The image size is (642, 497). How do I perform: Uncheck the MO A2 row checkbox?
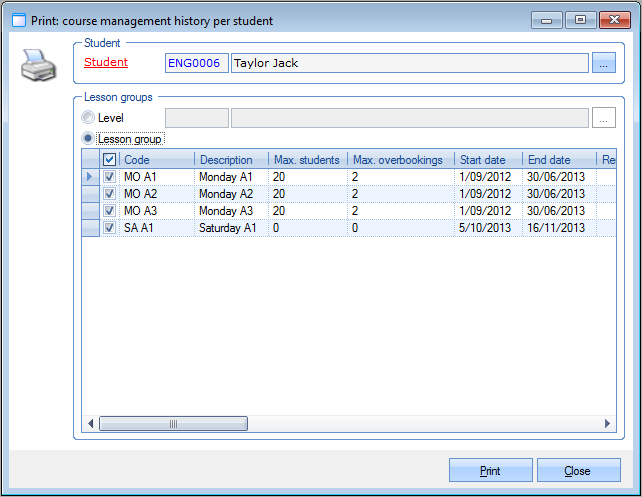pos(109,194)
